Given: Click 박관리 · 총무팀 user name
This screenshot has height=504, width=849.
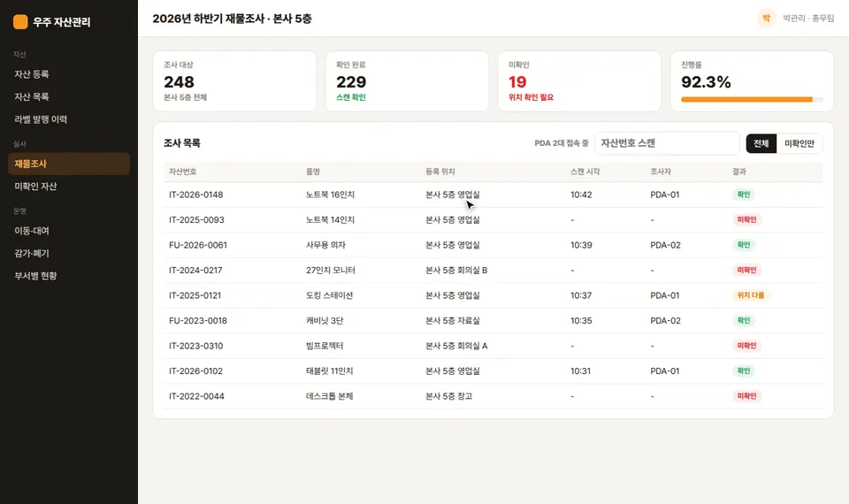Looking at the screenshot, I should coord(808,19).
